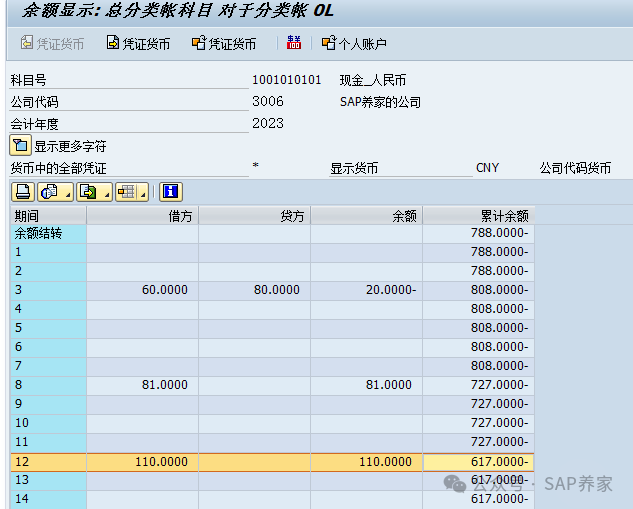Open the export dropdown button with green sheet icon
Image resolution: width=633 pixels, height=509 pixels.
click(94, 192)
